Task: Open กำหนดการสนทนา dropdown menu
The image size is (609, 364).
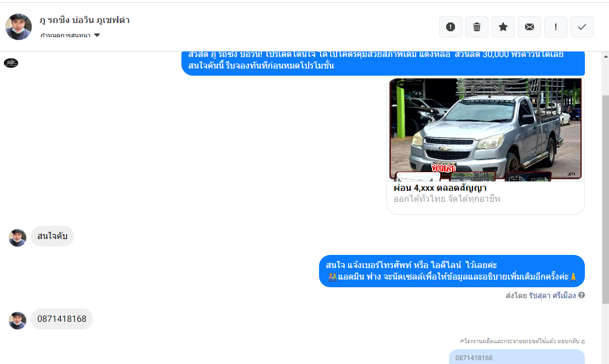Action: pos(66,36)
